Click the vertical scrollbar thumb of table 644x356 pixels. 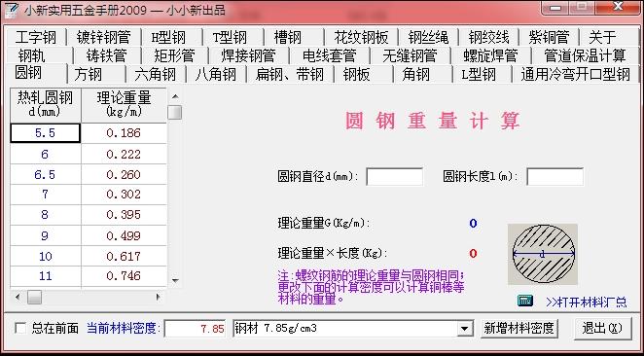(x=175, y=112)
